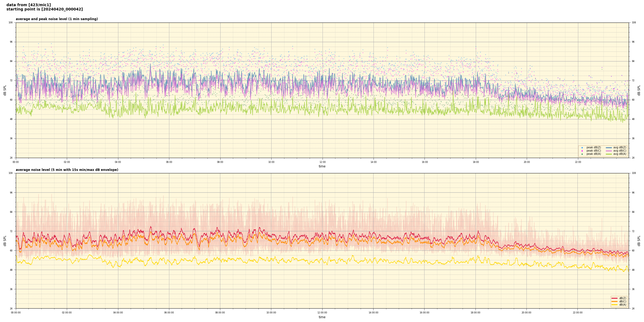Click the avg dB(Z) legend line
Viewport: 644px width, 322px height.
(x=609, y=148)
